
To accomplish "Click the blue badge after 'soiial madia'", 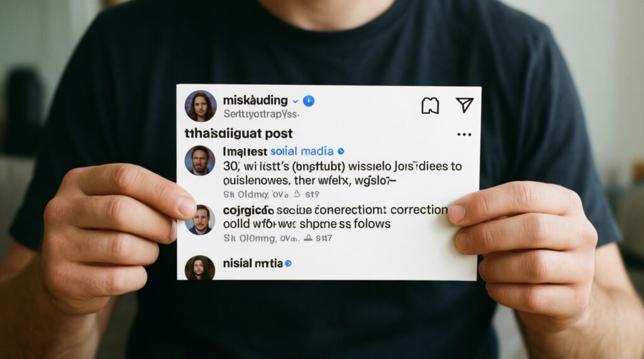I will pos(340,152).
